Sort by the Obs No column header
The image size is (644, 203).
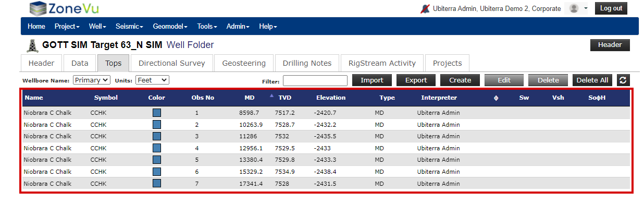(x=203, y=98)
